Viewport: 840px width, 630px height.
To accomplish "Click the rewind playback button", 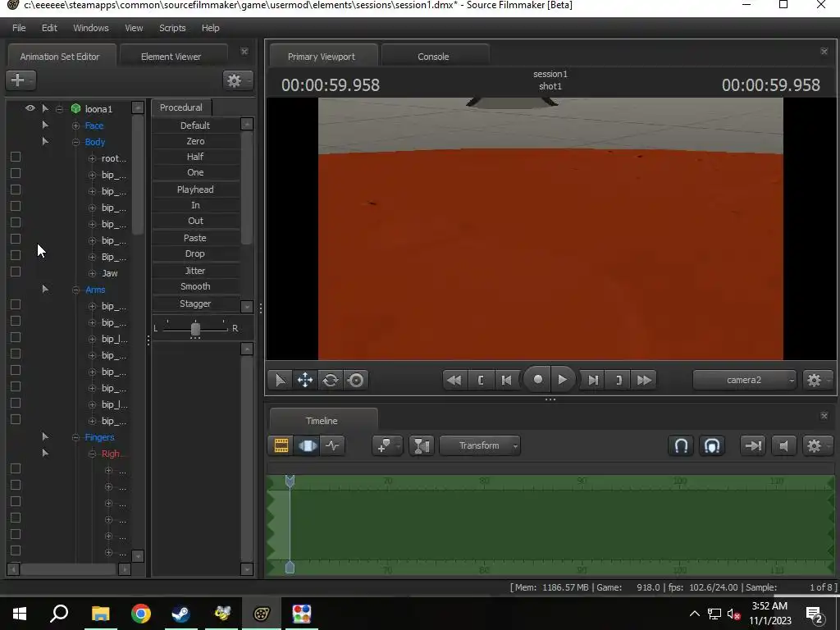I will tap(454, 381).
